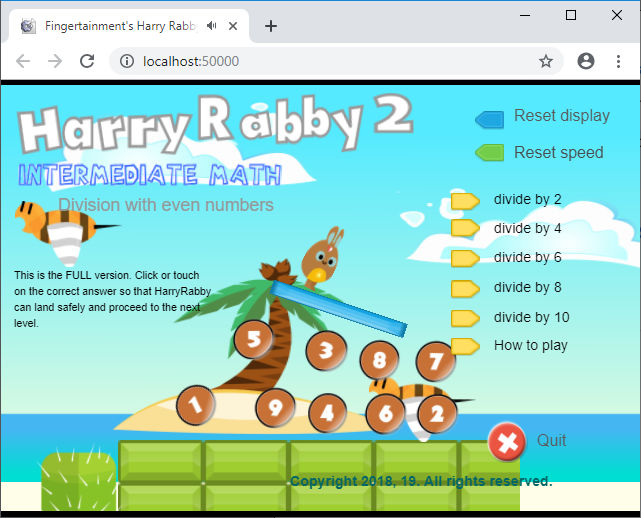Mute the tab audio speaker icon
Screen dimensions: 641x518
coord(212,26)
